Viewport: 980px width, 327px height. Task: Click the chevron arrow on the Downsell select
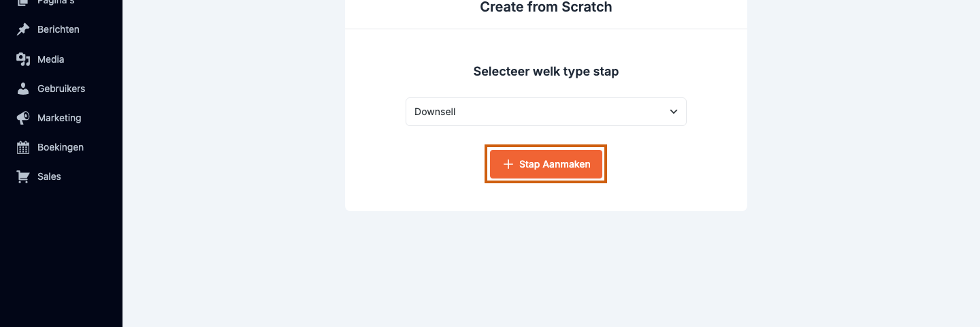pyautogui.click(x=674, y=112)
